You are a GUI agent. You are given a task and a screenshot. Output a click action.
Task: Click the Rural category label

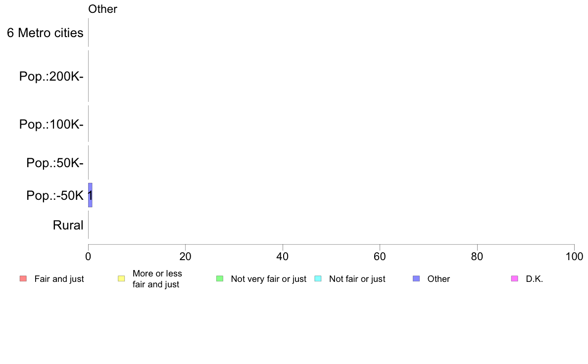68,226
